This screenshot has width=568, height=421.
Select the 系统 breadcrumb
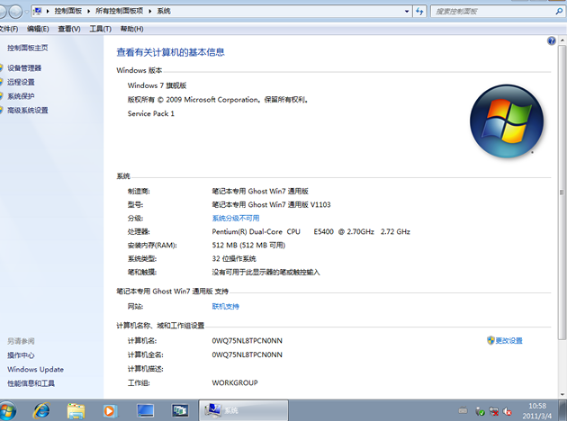pos(163,11)
